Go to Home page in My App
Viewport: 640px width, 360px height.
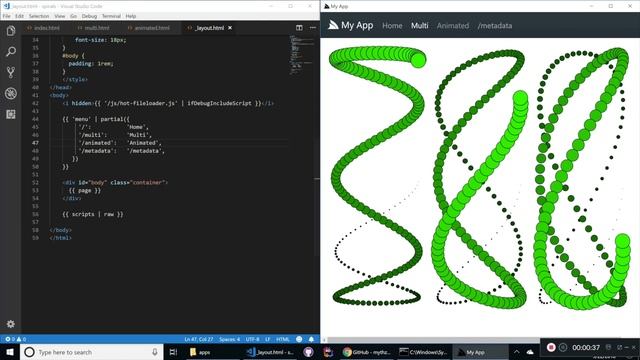392,25
